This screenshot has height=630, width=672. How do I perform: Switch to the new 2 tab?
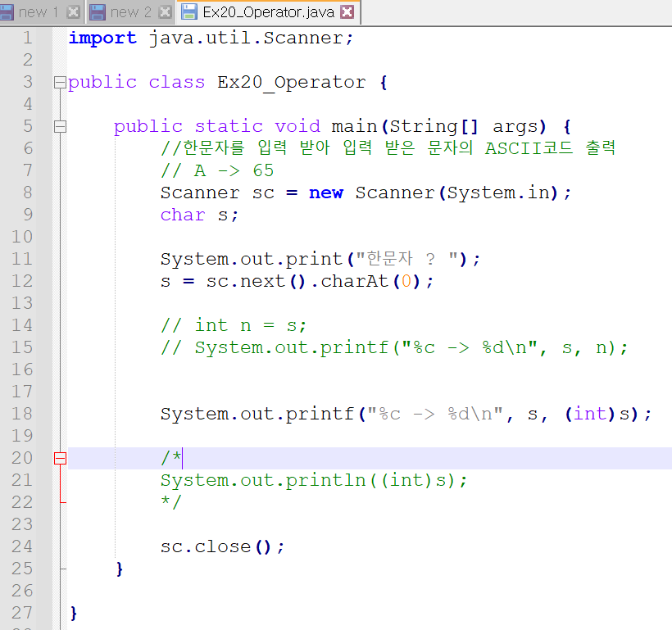(129, 12)
